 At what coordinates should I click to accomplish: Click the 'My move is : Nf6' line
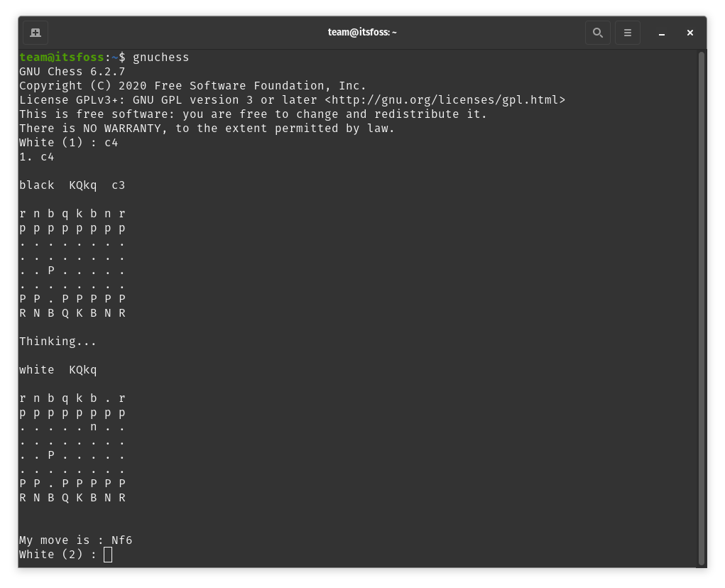(76, 540)
